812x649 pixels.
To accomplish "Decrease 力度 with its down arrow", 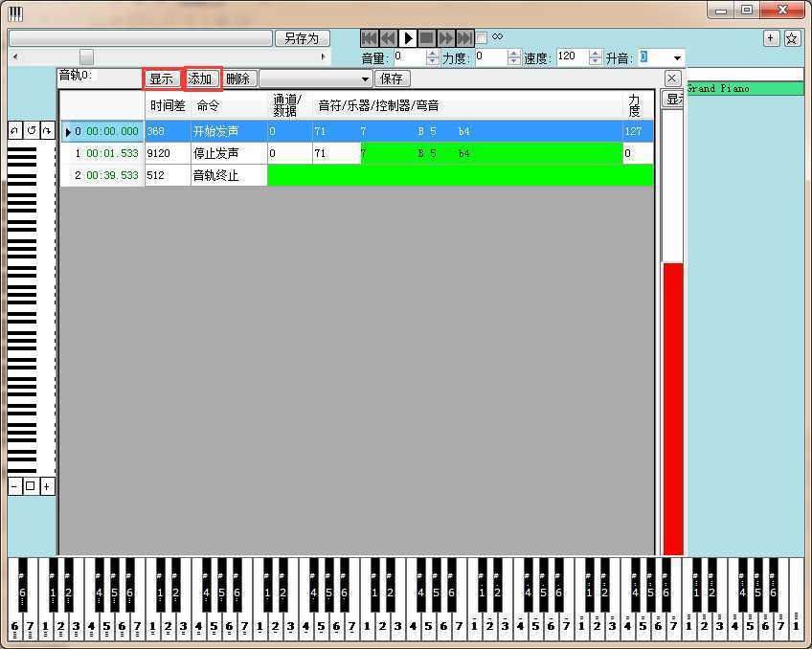I will coord(513,61).
